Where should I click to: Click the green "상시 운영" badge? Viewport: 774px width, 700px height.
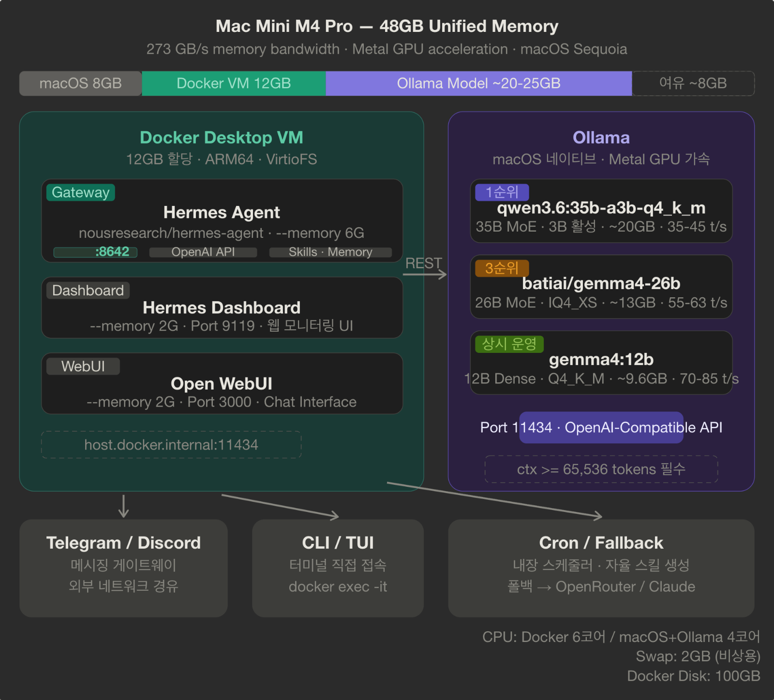(x=509, y=344)
